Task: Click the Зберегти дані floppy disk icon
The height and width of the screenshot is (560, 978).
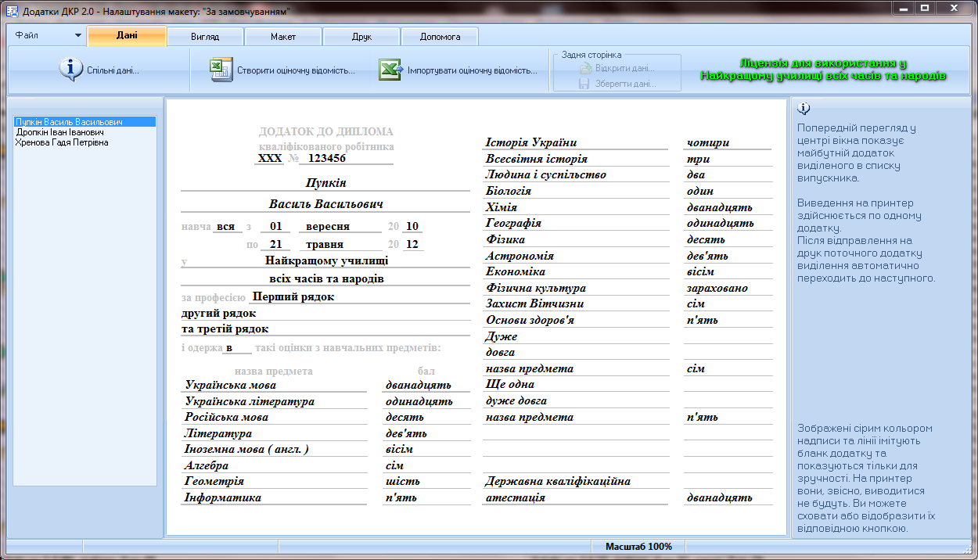Action: pyautogui.click(x=584, y=84)
